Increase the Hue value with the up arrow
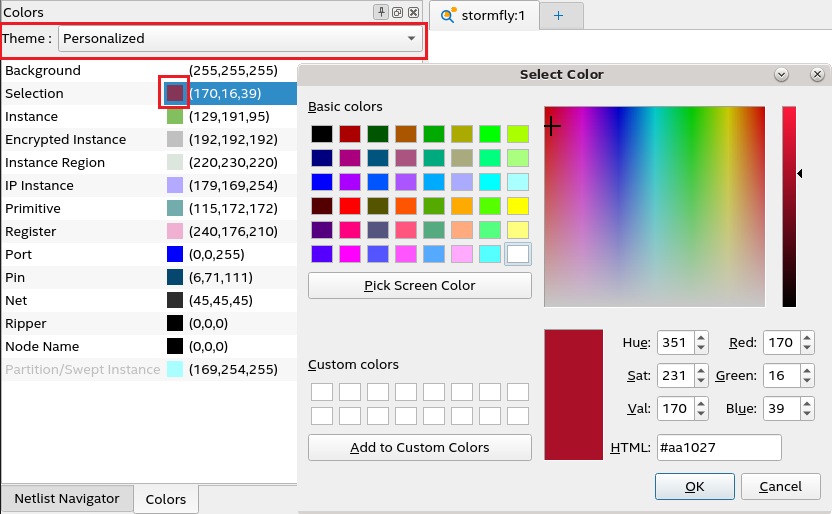 (700, 337)
